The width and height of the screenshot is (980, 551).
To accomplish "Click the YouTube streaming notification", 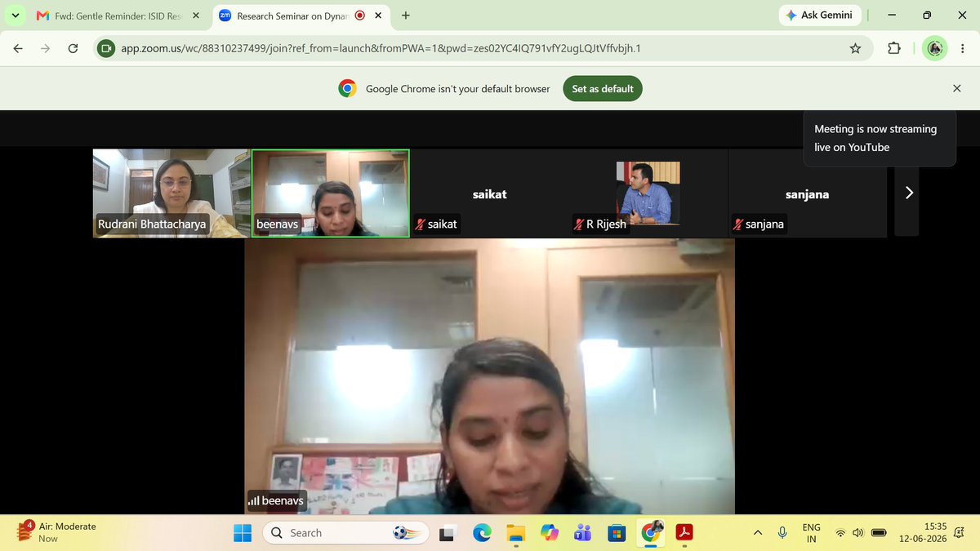I will pos(880,138).
